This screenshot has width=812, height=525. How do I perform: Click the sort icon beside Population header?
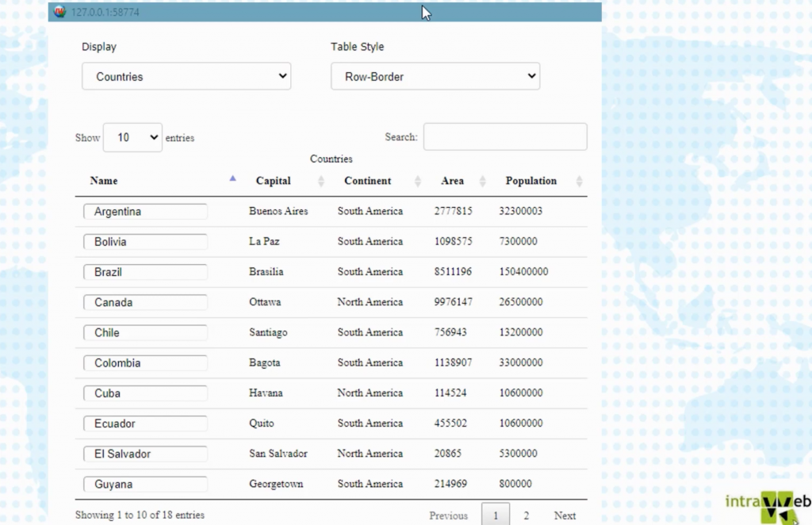[x=579, y=182]
